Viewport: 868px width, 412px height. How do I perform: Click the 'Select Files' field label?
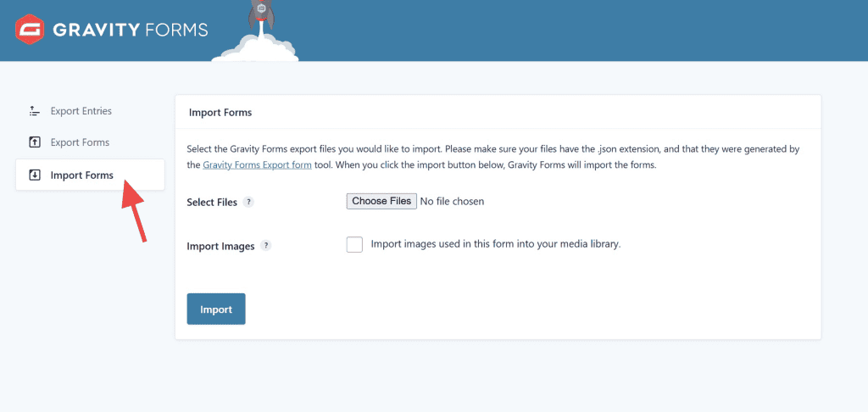coord(212,202)
